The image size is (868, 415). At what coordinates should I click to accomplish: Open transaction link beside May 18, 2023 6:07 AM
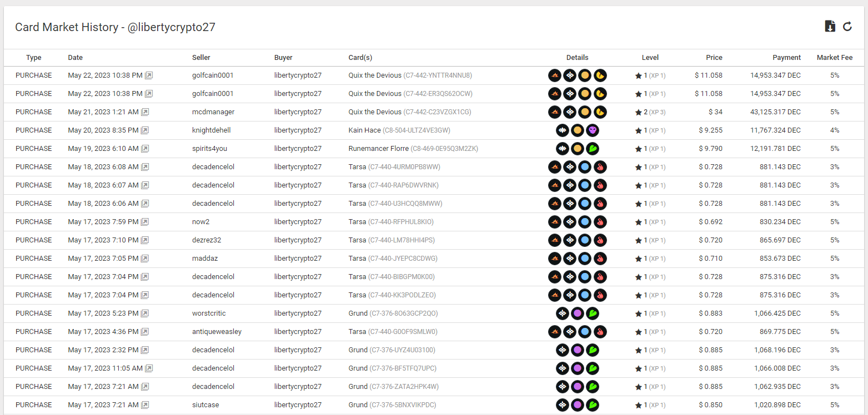coord(145,185)
